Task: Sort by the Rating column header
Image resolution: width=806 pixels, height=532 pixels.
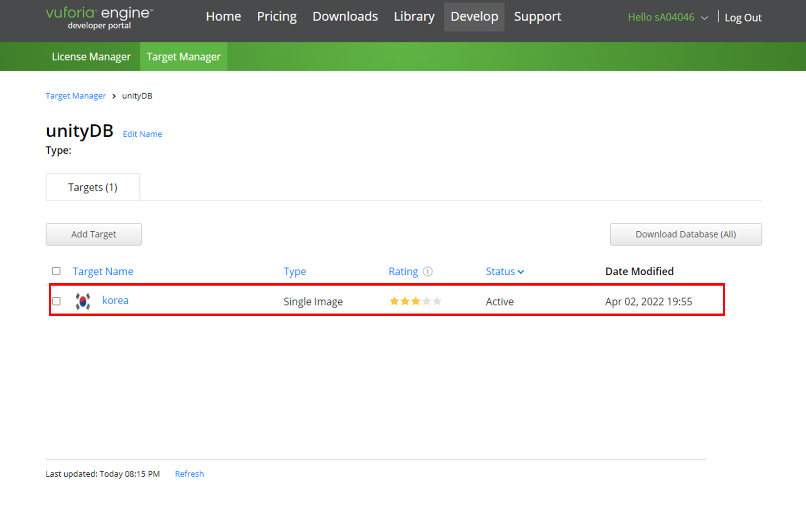Action: [x=403, y=271]
